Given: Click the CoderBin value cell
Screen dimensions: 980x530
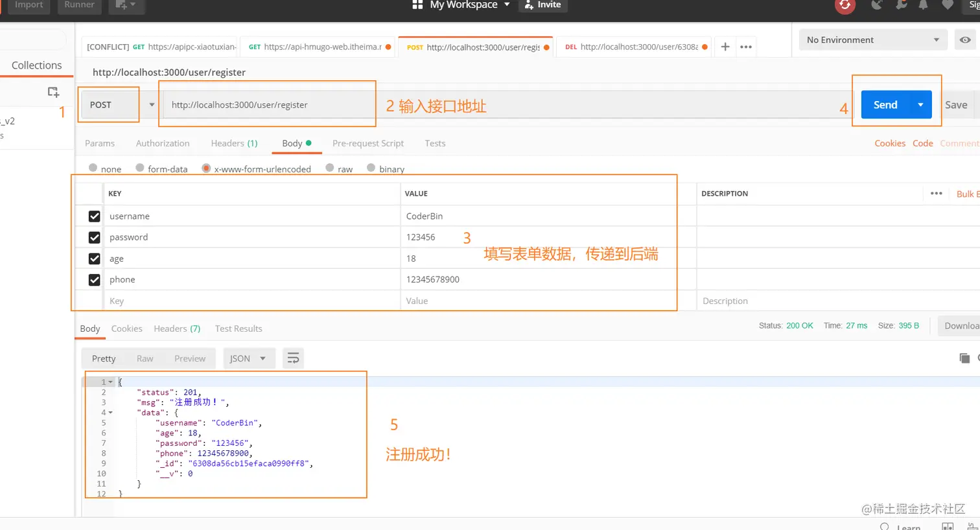Looking at the screenshot, I should [x=548, y=216].
